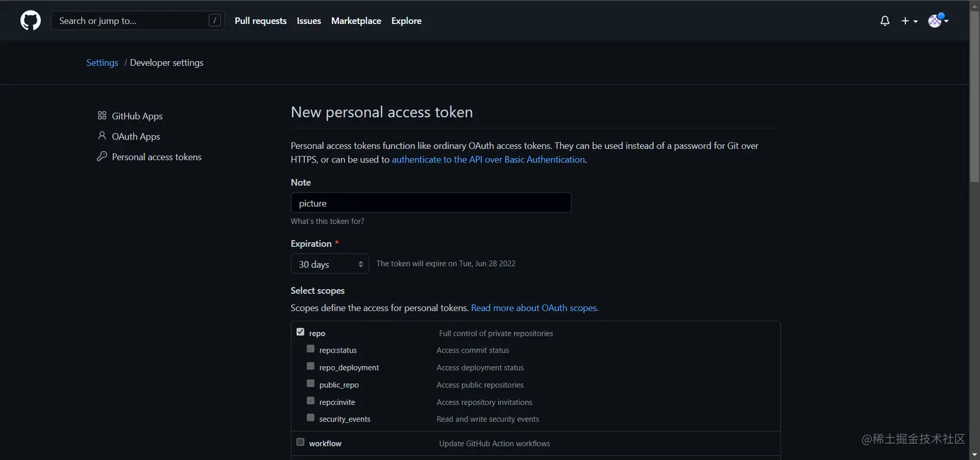Click the OAuth Apps person icon

point(102,136)
